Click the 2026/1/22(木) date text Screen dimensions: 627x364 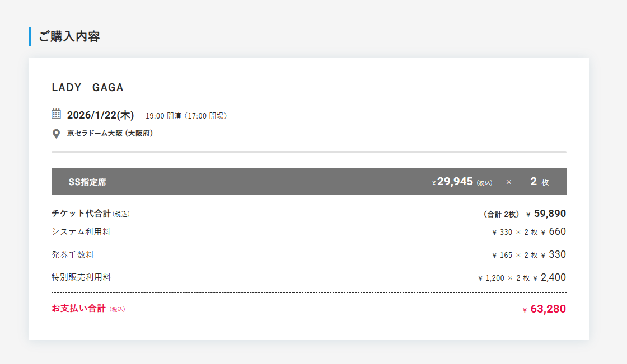click(x=100, y=115)
